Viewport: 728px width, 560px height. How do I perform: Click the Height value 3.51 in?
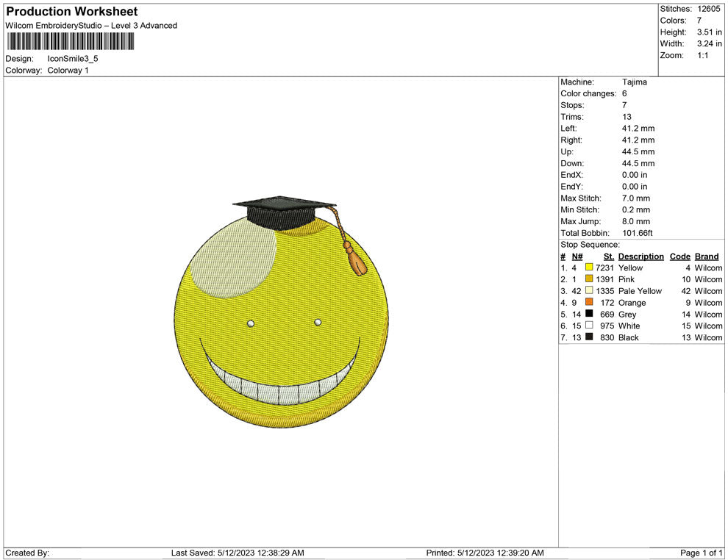pos(710,32)
